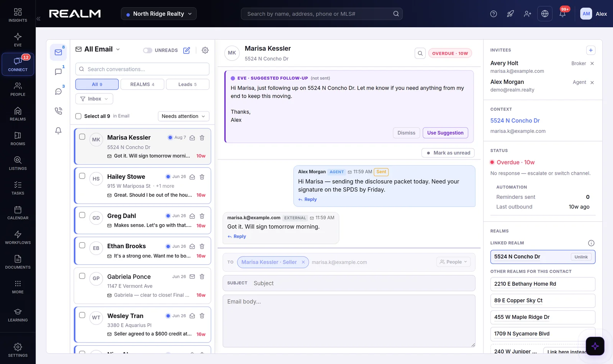Select Gabriela Ponce conversation checkbox

click(x=82, y=276)
